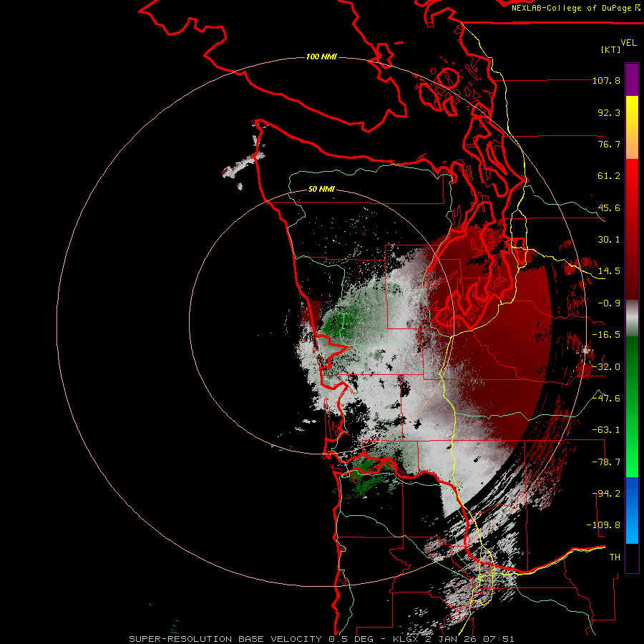Click the -47.6 legend value
This screenshot has height=644, width=644.
(x=606, y=399)
